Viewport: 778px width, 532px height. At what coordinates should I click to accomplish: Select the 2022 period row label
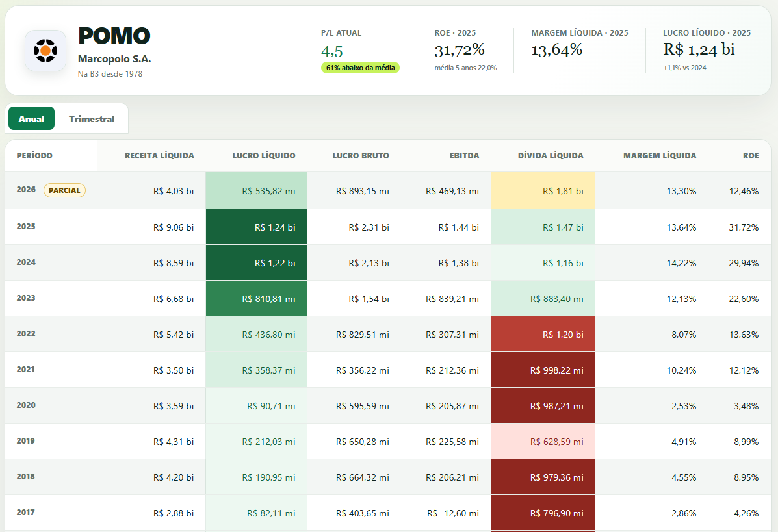(26, 334)
